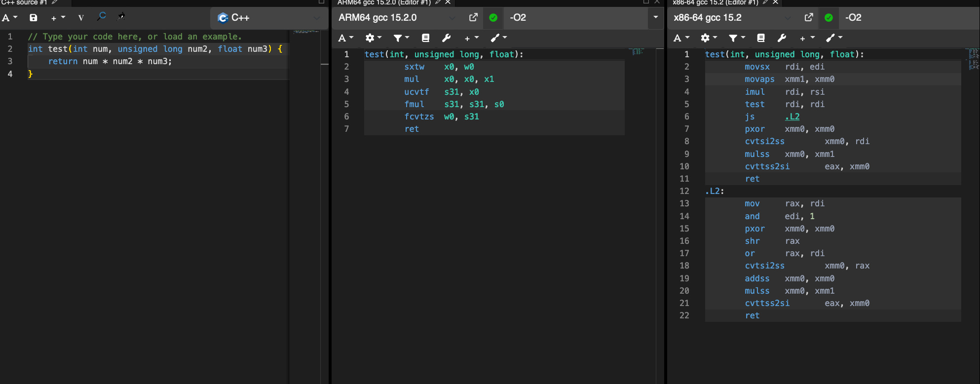Click the x86-64 "shr rax" instruction
This screenshot has height=384, width=980.
pos(772,241)
